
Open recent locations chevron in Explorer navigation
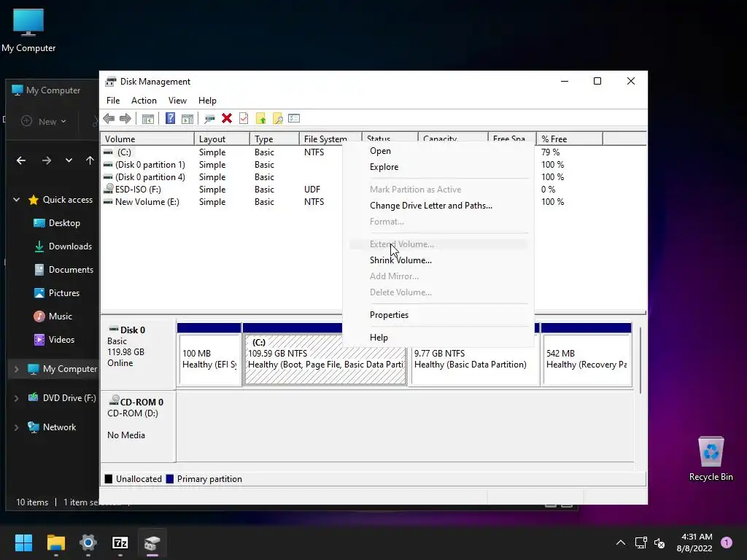pyautogui.click(x=69, y=160)
